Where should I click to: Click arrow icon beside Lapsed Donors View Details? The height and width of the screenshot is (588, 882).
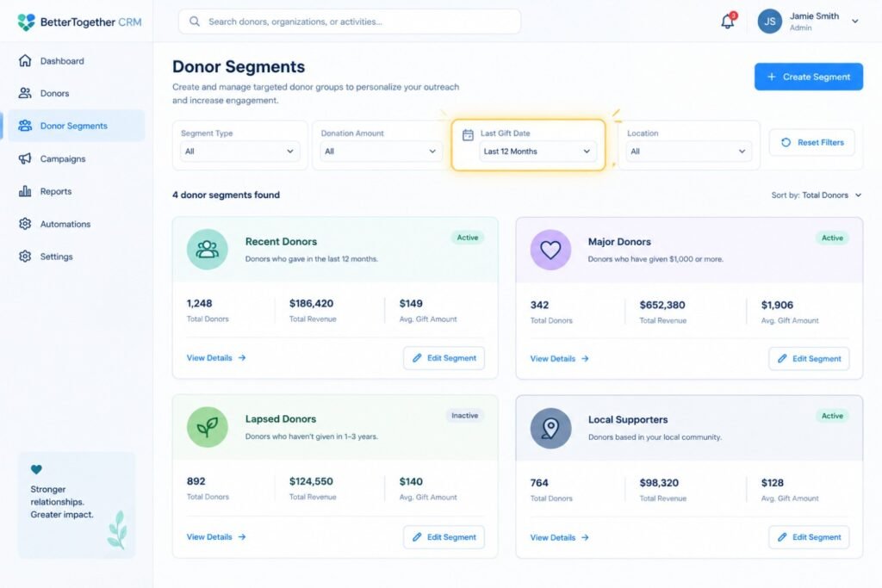(x=242, y=537)
